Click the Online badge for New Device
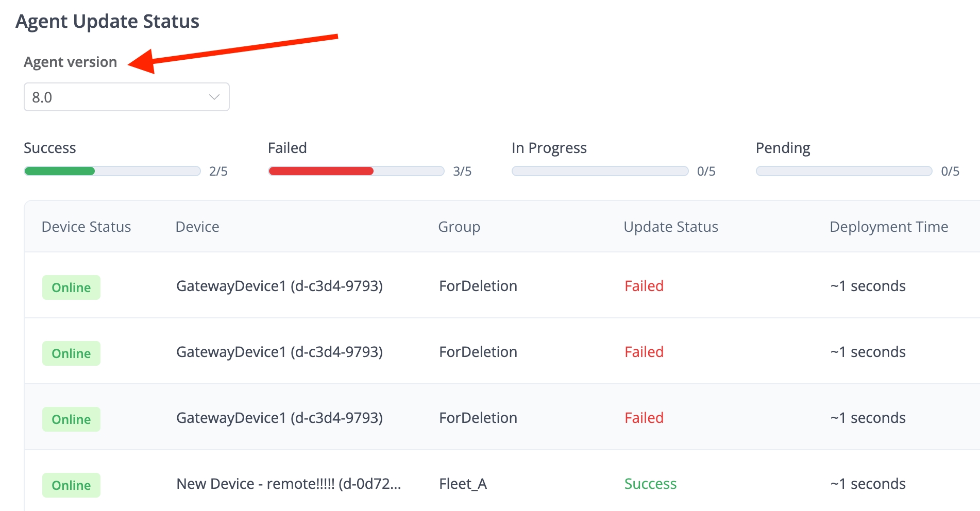980x511 pixels. tap(71, 485)
